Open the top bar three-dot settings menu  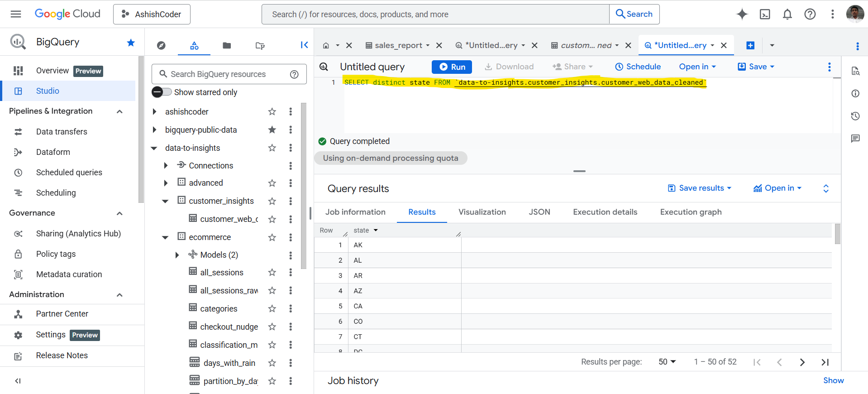pyautogui.click(x=832, y=14)
